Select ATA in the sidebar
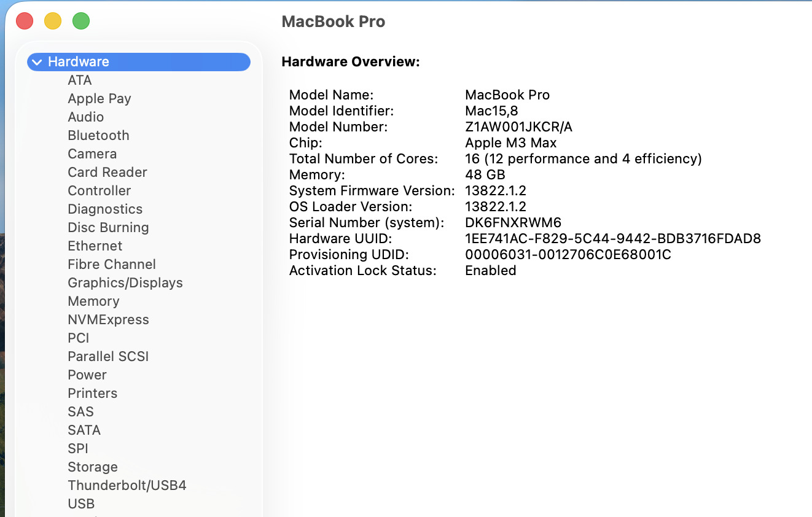Screen dimensions: 812x517 [80, 80]
